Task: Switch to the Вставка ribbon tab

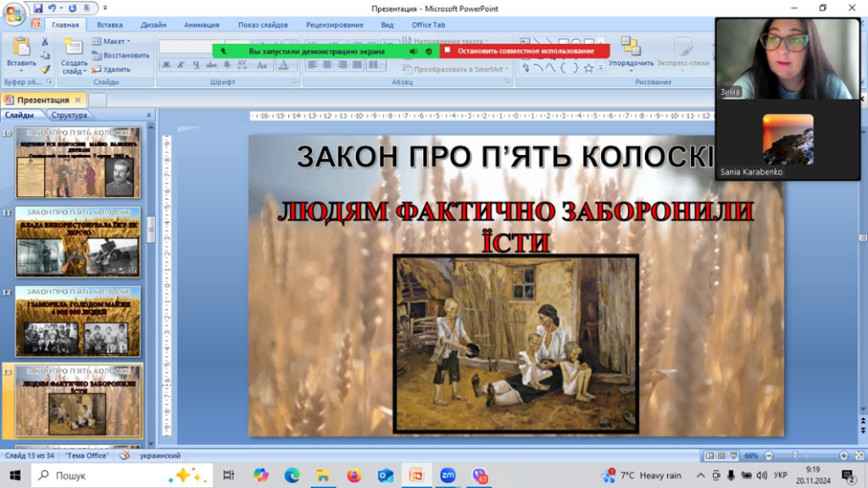Action: tap(109, 25)
